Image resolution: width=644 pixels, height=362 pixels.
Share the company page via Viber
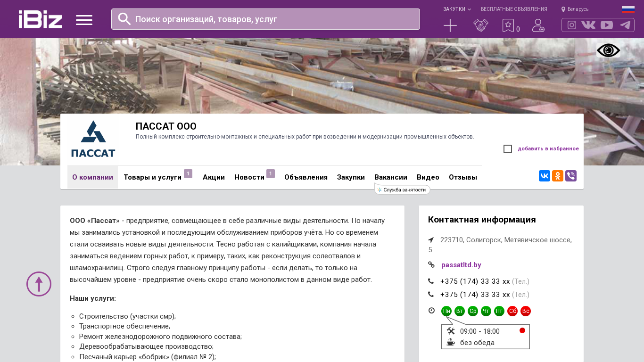click(571, 176)
